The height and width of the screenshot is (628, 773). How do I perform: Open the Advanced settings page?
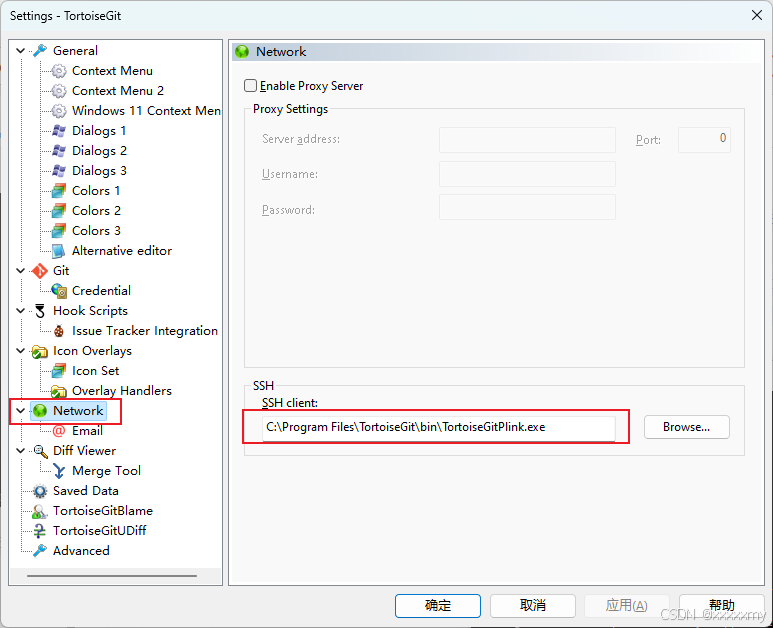coord(81,551)
